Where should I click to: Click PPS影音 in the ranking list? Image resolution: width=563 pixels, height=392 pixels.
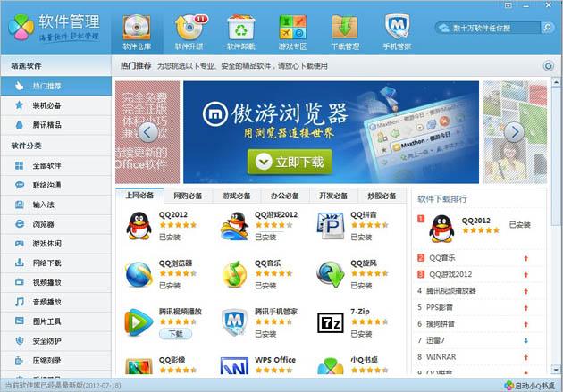click(439, 307)
